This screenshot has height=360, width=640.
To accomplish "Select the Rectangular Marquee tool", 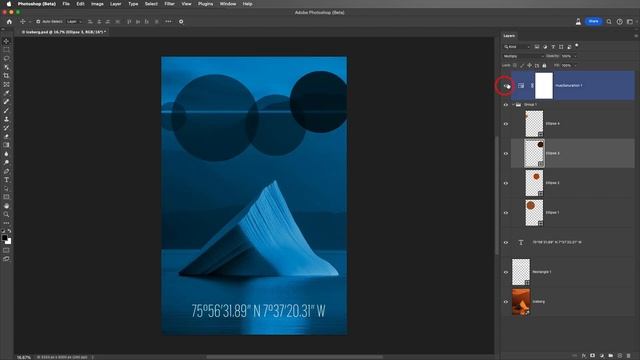I will click(x=6, y=50).
